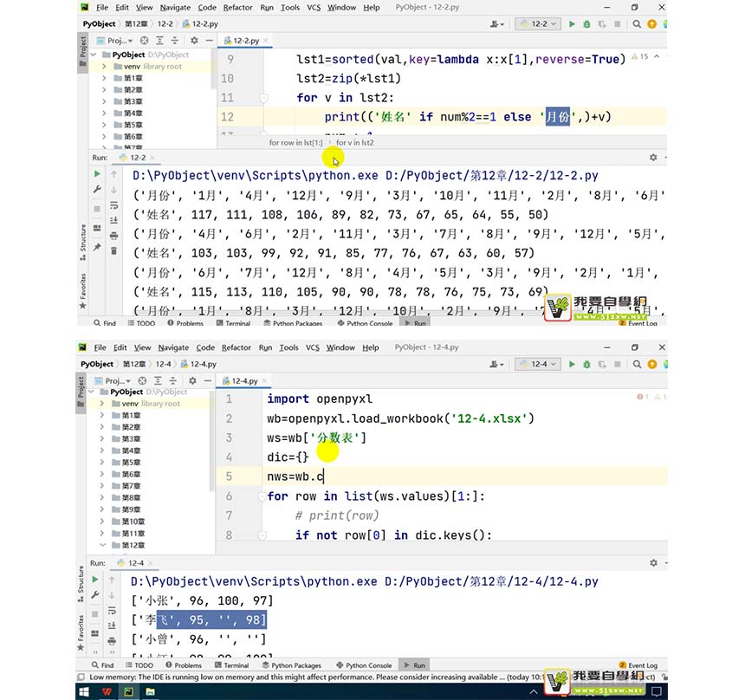The image size is (745, 700).
Task: Toggle Favorites side tab in 12-4.py window
Action: 81,632
